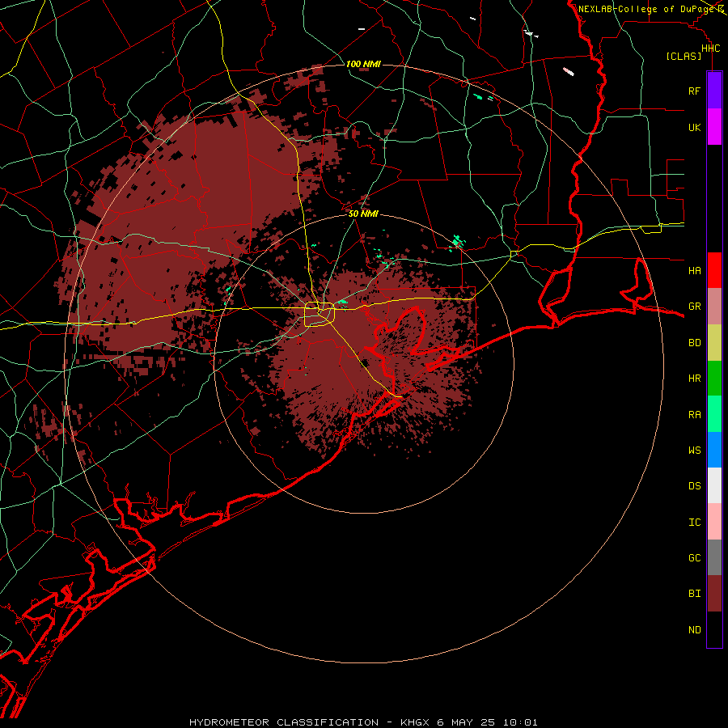Click the '100 NMI' range ring label
The width and height of the screenshot is (728, 728).
[363, 64]
